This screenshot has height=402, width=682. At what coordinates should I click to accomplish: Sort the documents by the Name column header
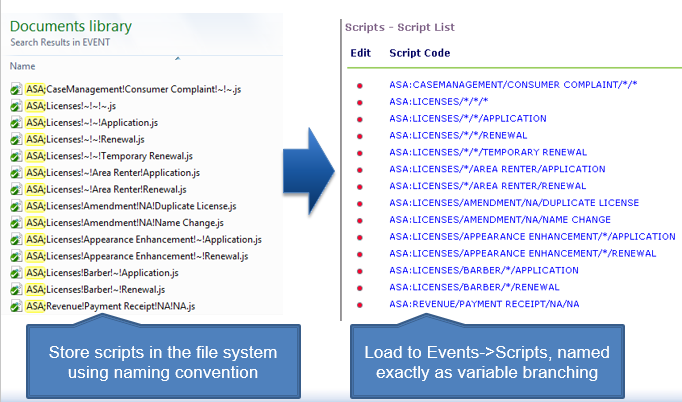click(x=22, y=66)
